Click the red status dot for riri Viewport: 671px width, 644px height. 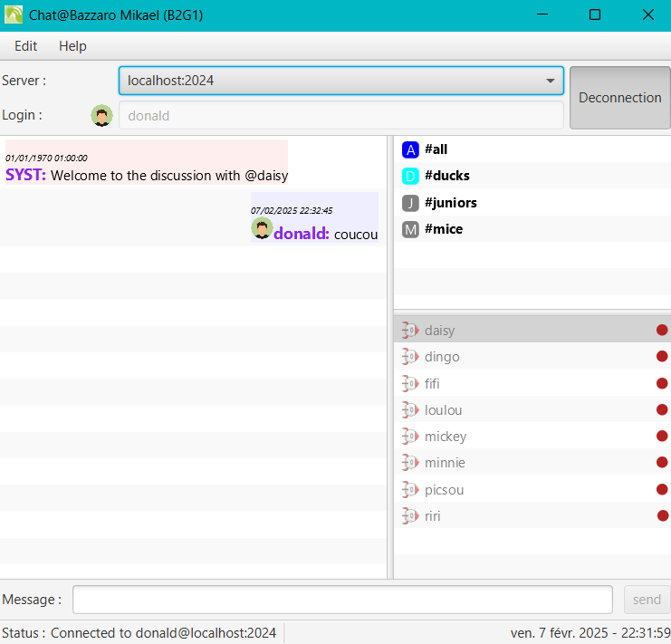point(663,516)
